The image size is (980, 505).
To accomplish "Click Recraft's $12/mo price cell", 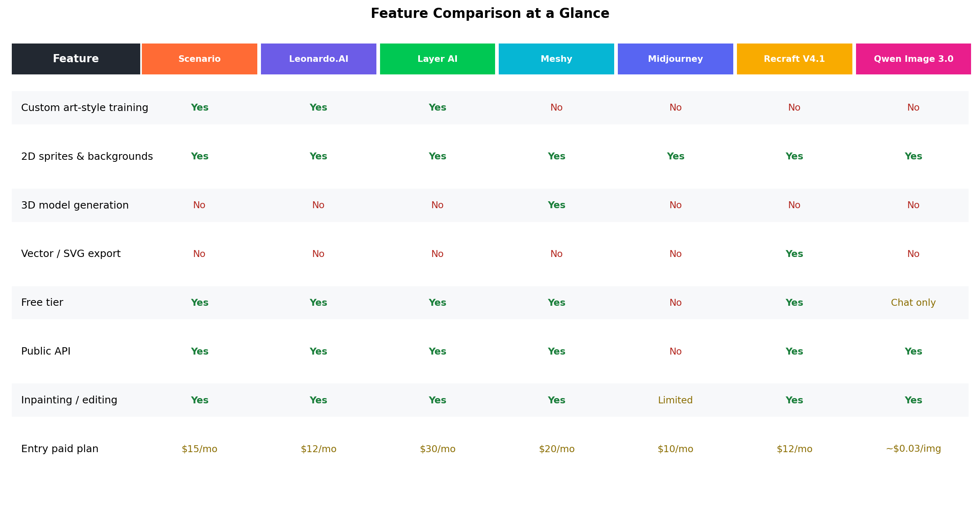I will pos(795,449).
